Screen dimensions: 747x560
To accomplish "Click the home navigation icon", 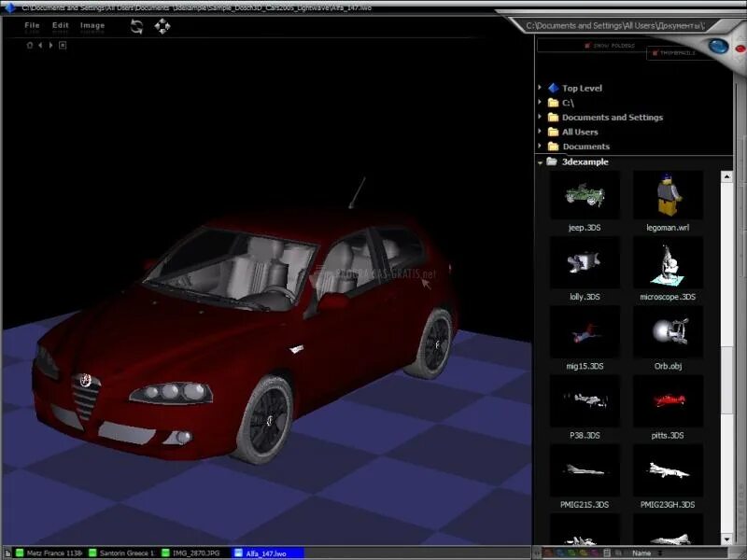I will coord(30,45).
